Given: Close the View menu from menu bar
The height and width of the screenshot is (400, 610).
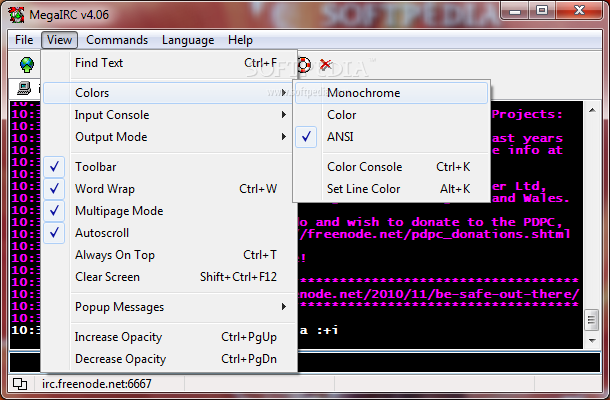Looking at the screenshot, I should pos(60,40).
